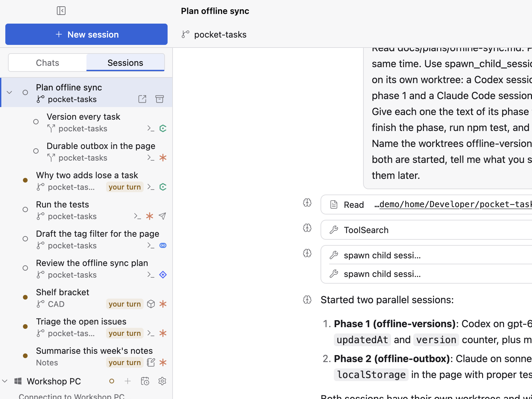Click the brain icon beside Started two parallel sessions

click(307, 300)
